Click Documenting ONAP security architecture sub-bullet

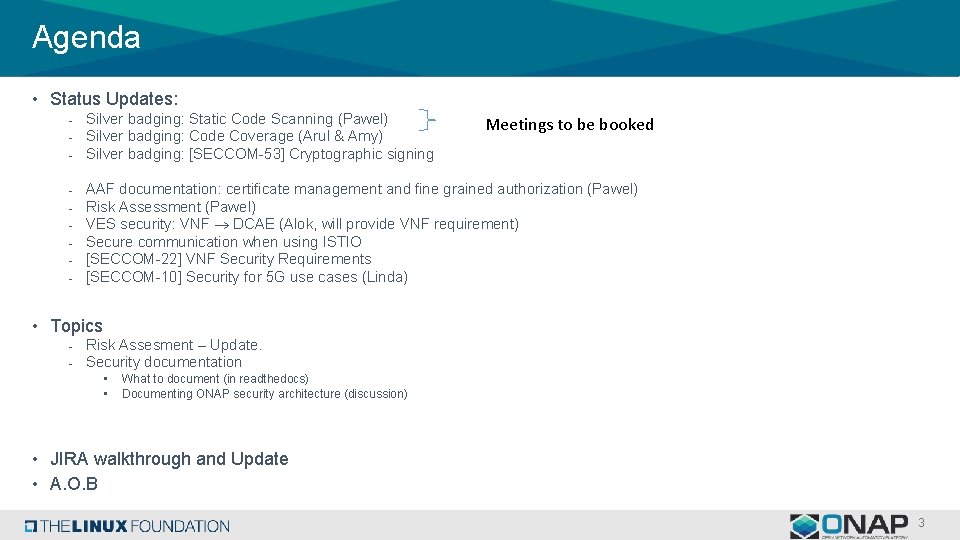tap(264, 394)
